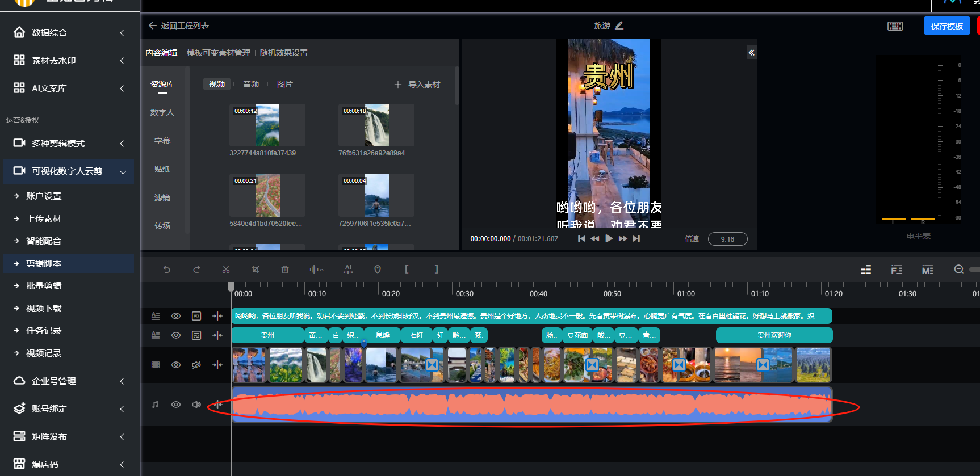Toggle snap alignment on first subtitle track
Screen dimensions: 980x476
click(217, 316)
